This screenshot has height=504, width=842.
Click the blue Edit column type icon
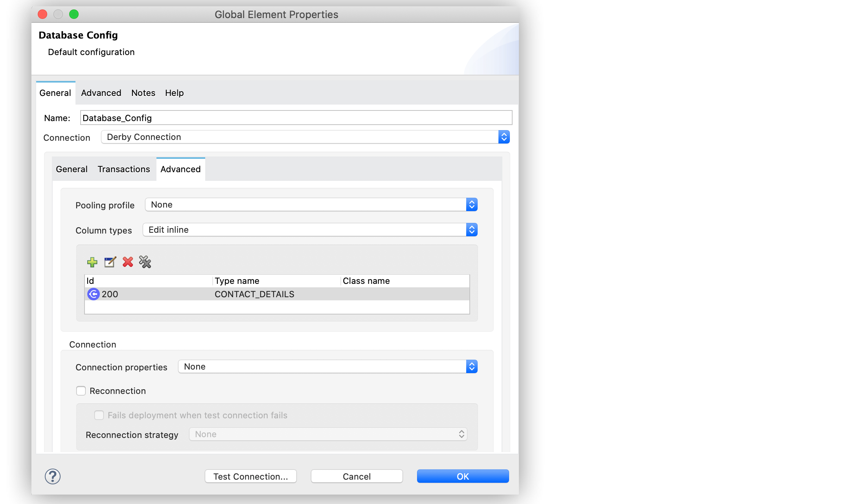(x=110, y=262)
